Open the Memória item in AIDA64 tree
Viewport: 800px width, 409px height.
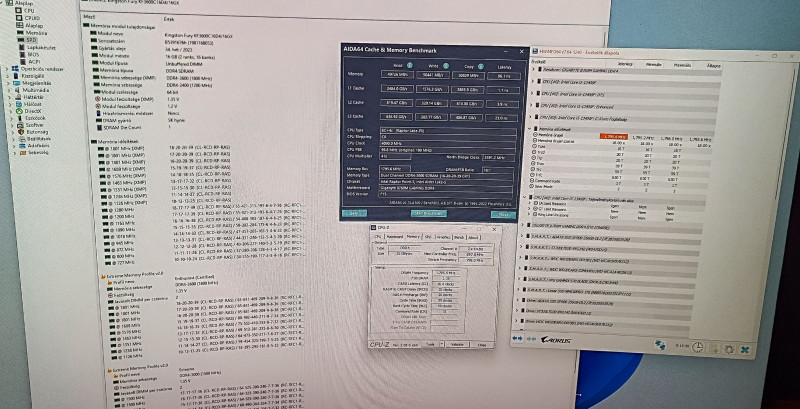point(32,33)
